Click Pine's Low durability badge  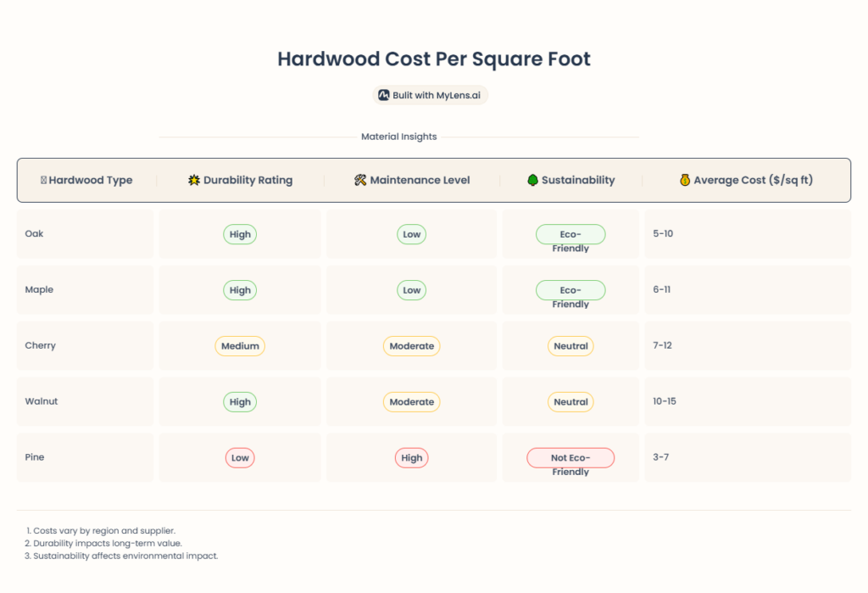point(240,458)
